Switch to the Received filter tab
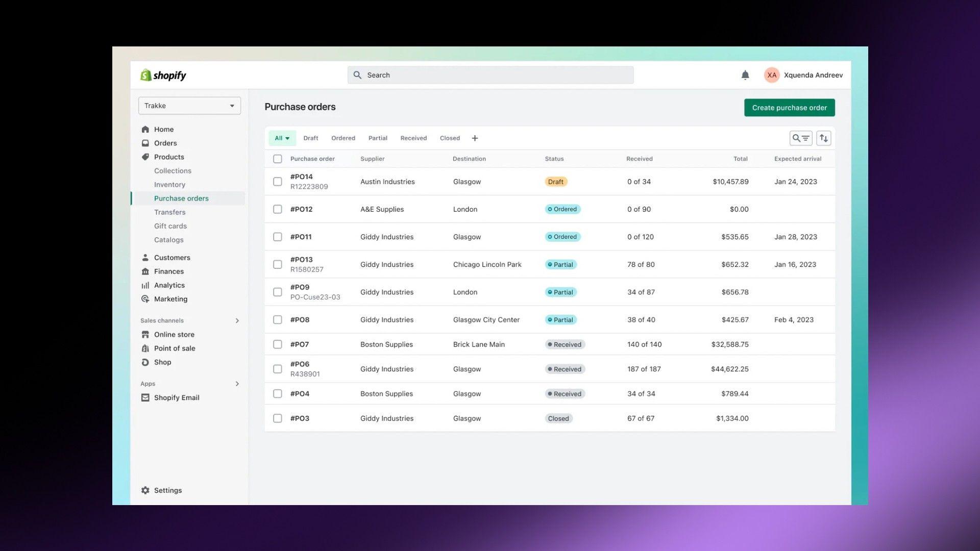980x551 pixels. click(x=413, y=138)
